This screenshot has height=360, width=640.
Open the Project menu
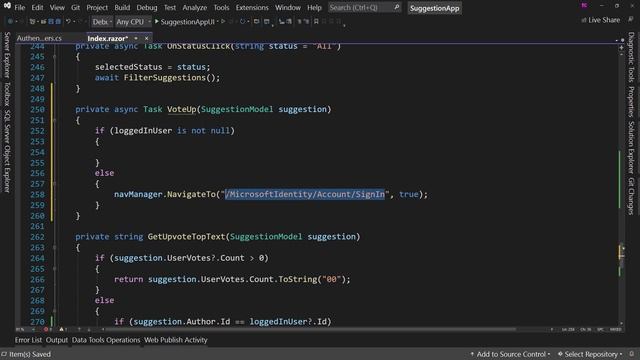97,7
